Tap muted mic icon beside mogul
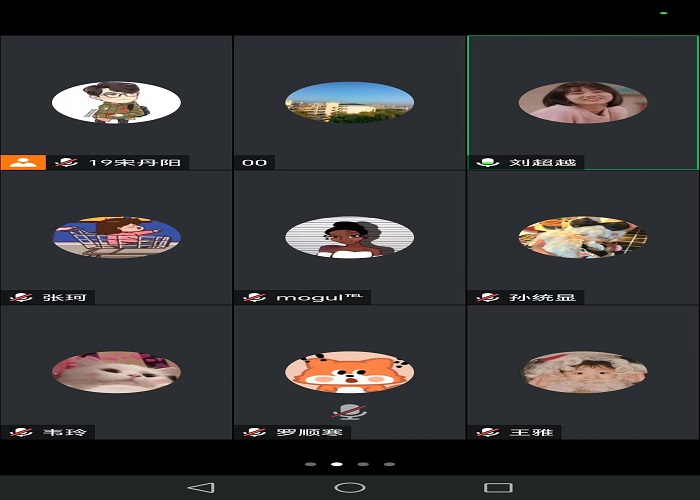 pos(255,297)
